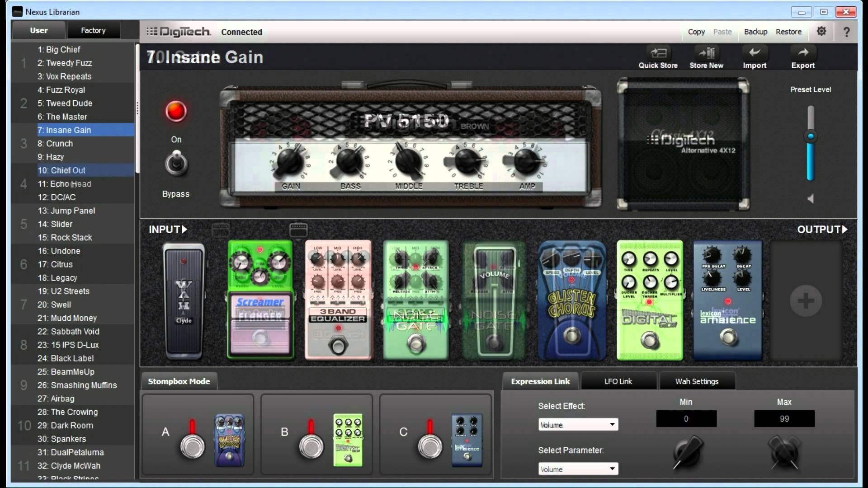Screen dimensions: 868x488
Task: Open the Stompbox Mode tab
Action: pyautogui.click(x=179, y=381)
